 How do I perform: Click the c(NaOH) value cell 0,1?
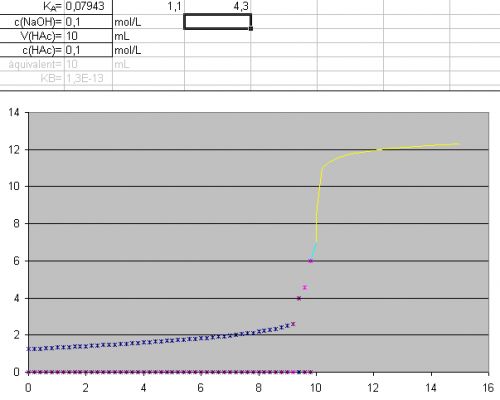[88, 22]
